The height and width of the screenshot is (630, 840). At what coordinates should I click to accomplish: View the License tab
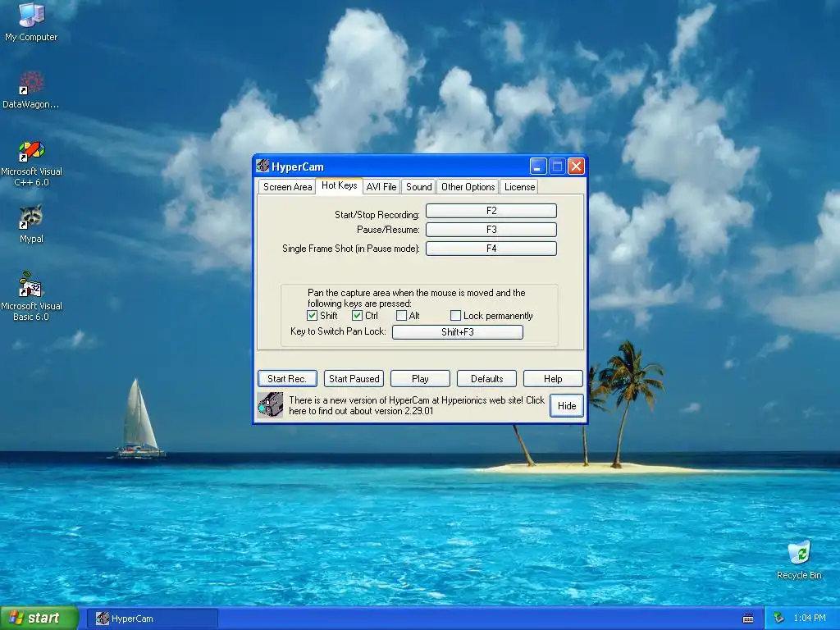tap(519, 186)
